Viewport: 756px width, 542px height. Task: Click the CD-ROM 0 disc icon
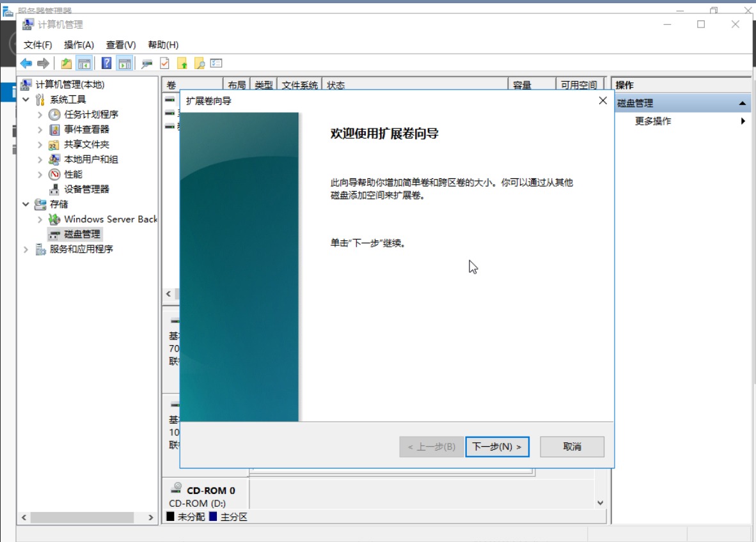pyautogui.click(x=177, y=488)
